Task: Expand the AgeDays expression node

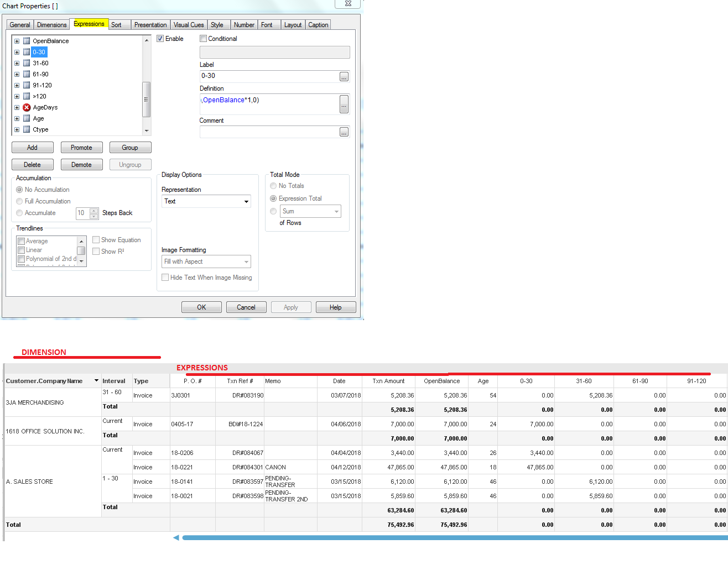Action: [17, 107]
